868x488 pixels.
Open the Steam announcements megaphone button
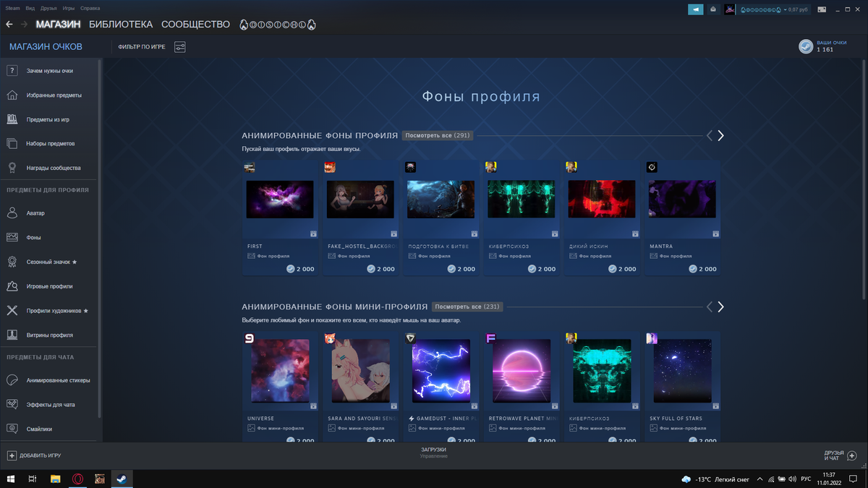(x=695, y=9)
